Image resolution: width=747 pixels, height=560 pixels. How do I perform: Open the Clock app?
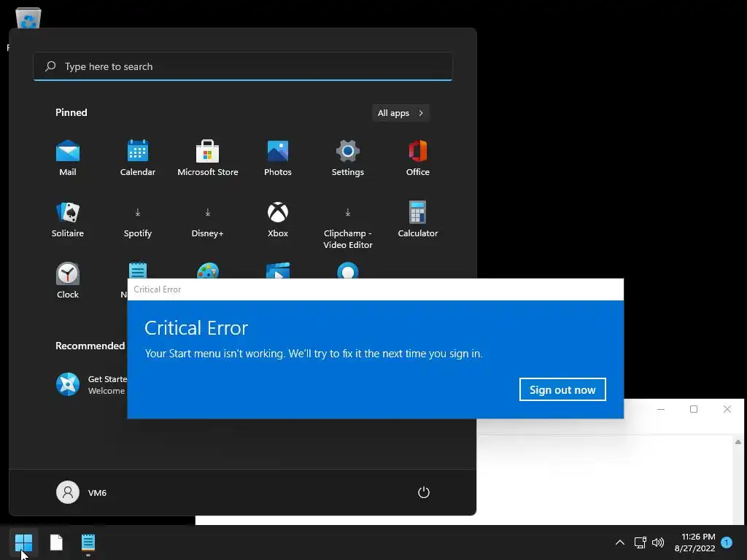coord(68,281)
